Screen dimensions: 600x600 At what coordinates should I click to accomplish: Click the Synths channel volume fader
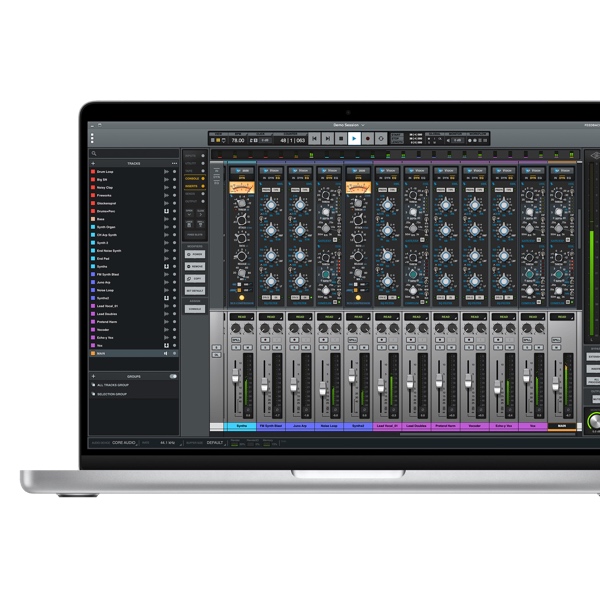tap(235, 376)
